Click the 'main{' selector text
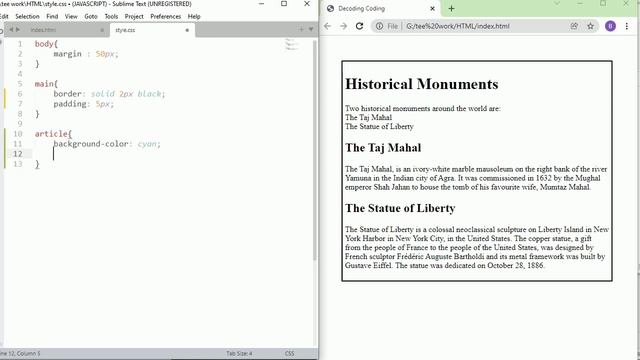This screenshot has width=640, height=360. tap(46, 84)
